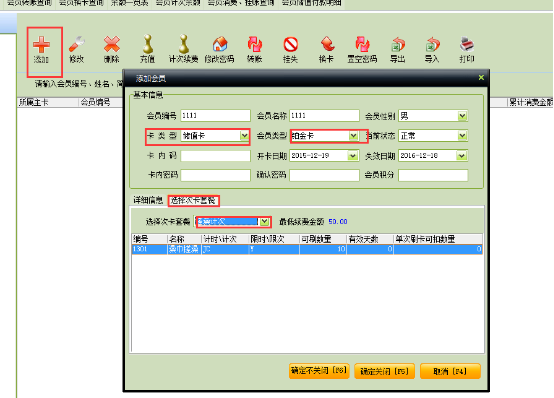Open the 会员性别 (Gender) dropdown showing 男
Image resolution: width=554 pixels, height=398 pixels.
click(x=462, y=116)
